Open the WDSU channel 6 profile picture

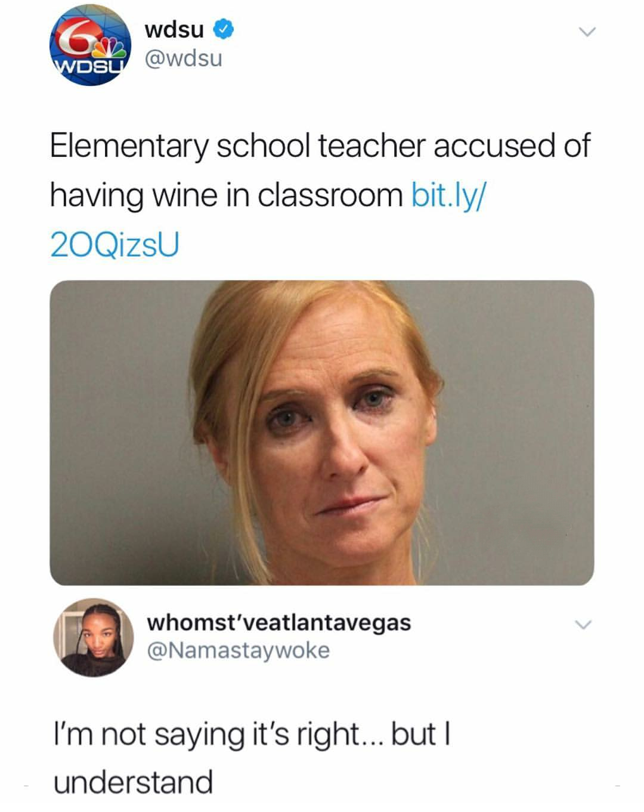point(90,45)
